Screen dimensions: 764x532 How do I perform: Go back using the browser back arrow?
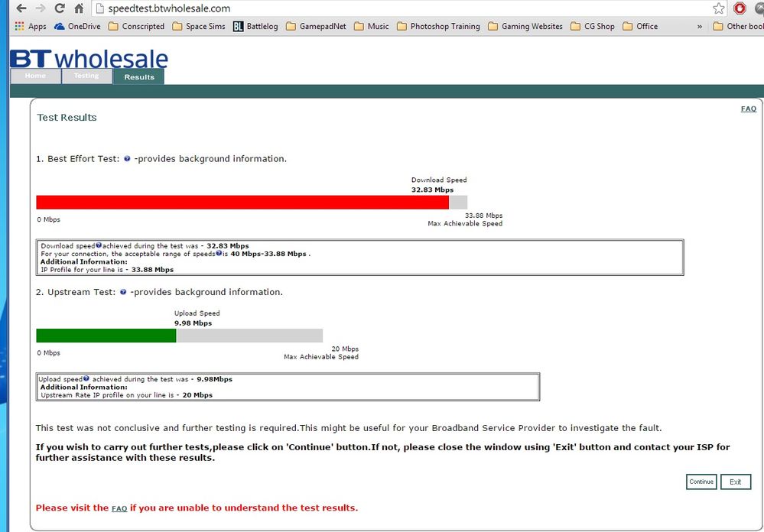point(21,8)
